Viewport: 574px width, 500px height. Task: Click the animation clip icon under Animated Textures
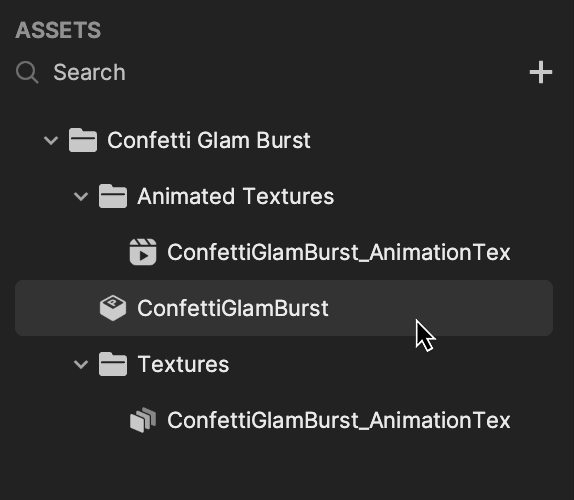[143, 252]
